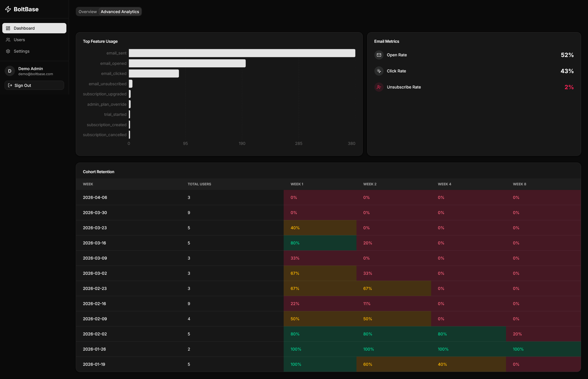Screen dimensions: 588x379
Task: Select the email_clicked label in the chart
Action: point(114,73)
